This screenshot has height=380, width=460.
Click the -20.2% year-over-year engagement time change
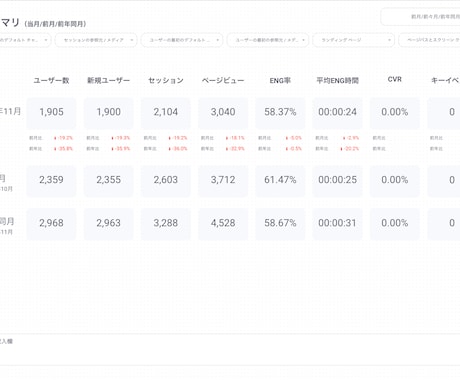pyautogui.click(x=349, y=149)
